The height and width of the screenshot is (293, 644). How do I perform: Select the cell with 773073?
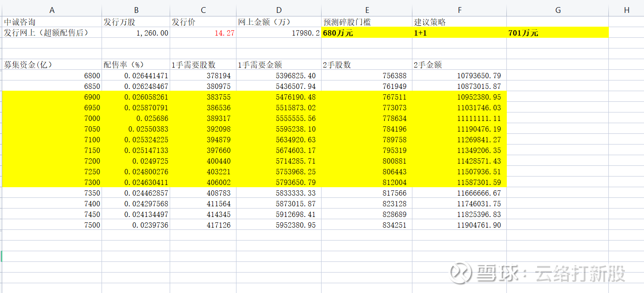click(367, 108)
